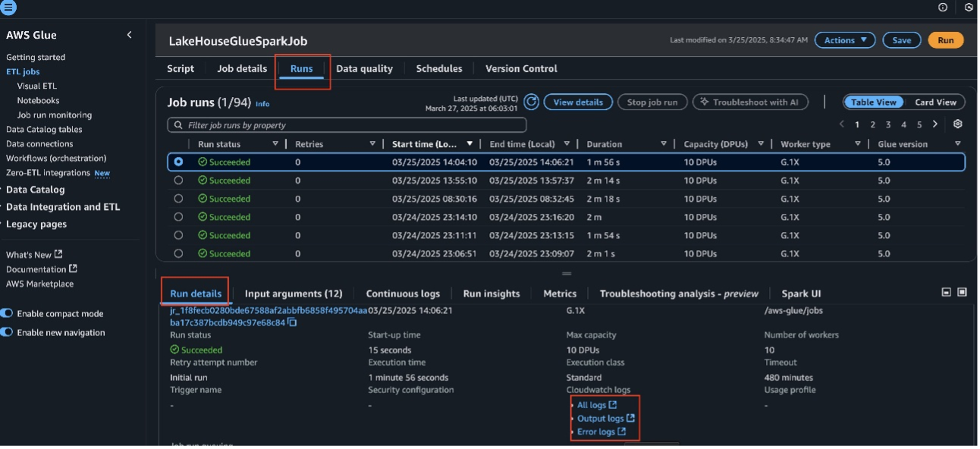
Task: Click Troubleshoot with AI button
Action: click(750, 102)
